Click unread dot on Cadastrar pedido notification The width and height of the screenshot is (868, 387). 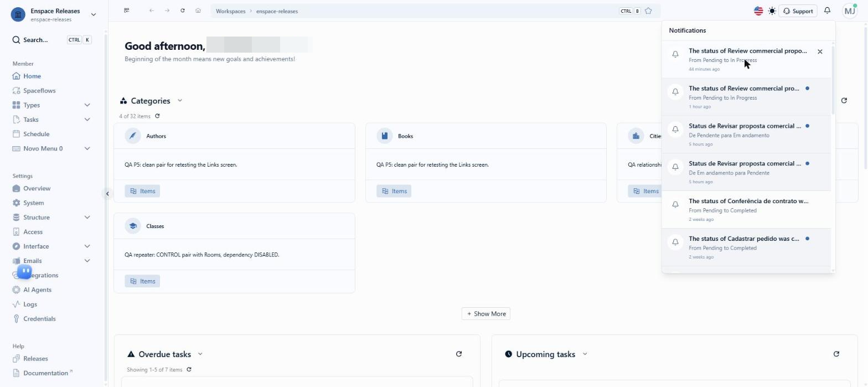(x=807, y=239)
